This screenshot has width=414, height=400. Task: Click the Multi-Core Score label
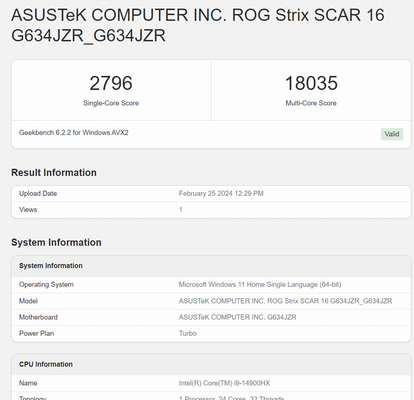tap(311, 103)
